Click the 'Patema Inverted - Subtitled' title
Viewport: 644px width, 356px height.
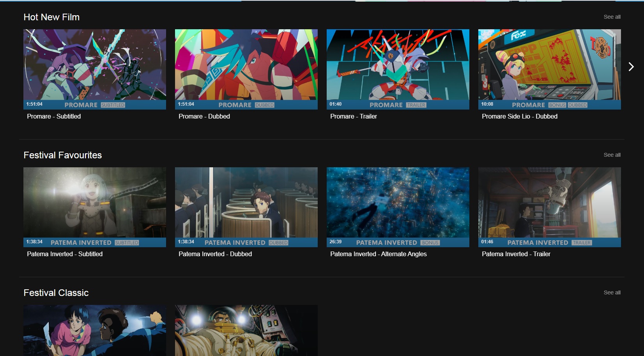pyautogui.click(x=65, y=254)
